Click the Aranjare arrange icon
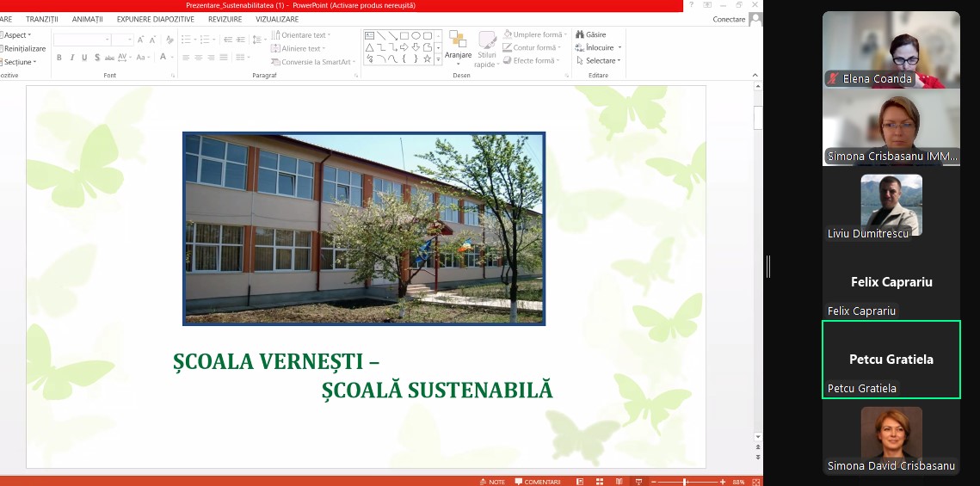This screenshot has width=980, height=486. (458, 45)
